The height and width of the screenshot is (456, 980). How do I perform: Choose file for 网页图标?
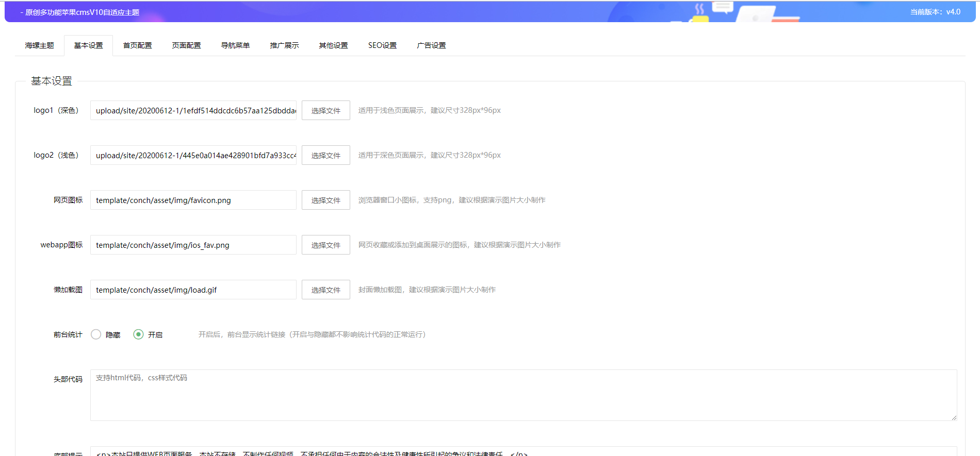(326, 200)
